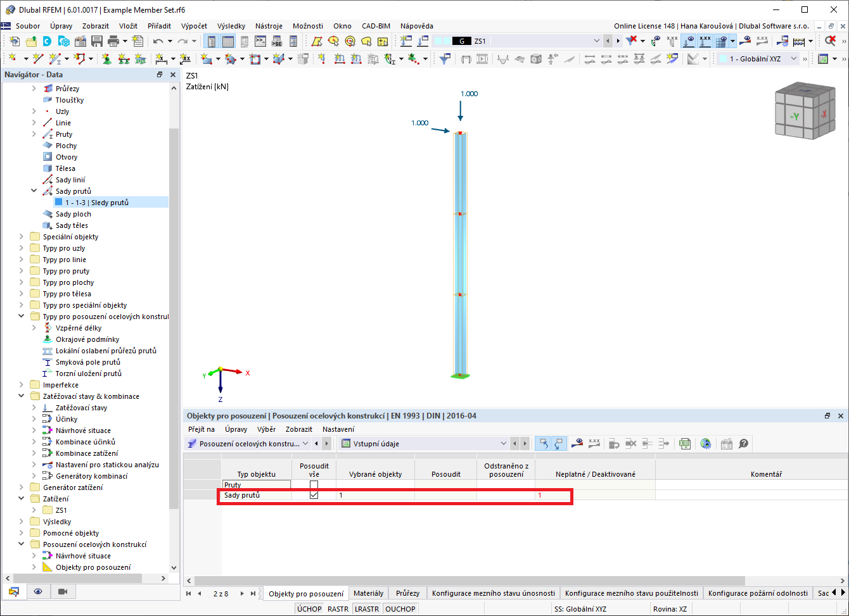The image size is (849, 616).
Task: Click the red X delete-results filter icon
Action: [x=632, y=41]
